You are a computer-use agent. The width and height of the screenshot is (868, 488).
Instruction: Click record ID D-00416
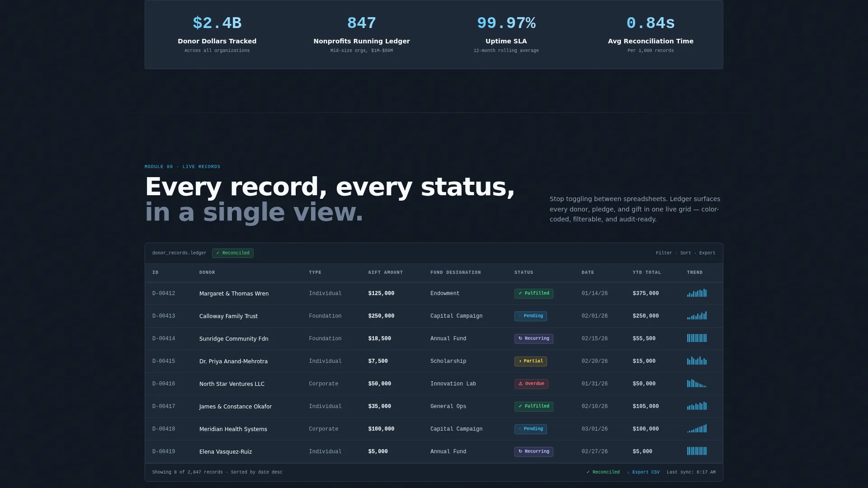click(x=164, y=384)
